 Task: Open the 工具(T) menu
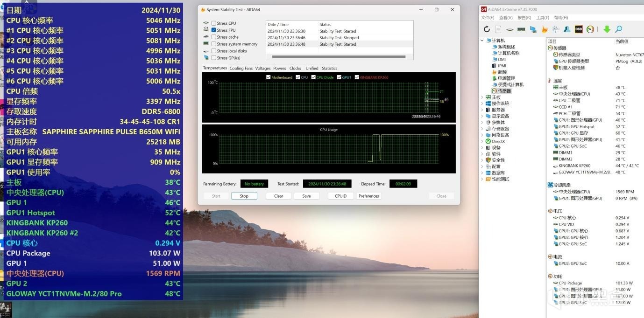pyautogui.click(x=543, y=18)
